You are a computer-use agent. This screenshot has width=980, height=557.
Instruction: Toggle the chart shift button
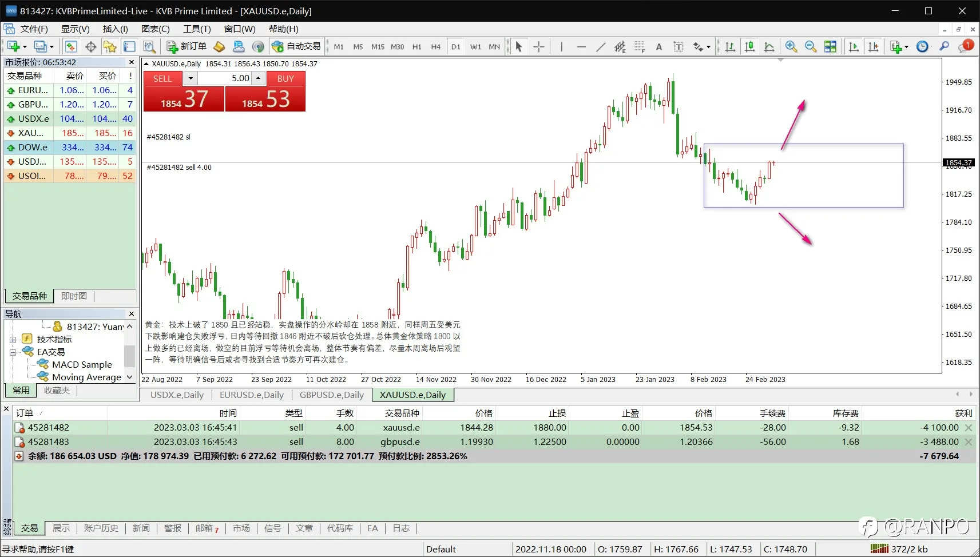tap(874, 47)
